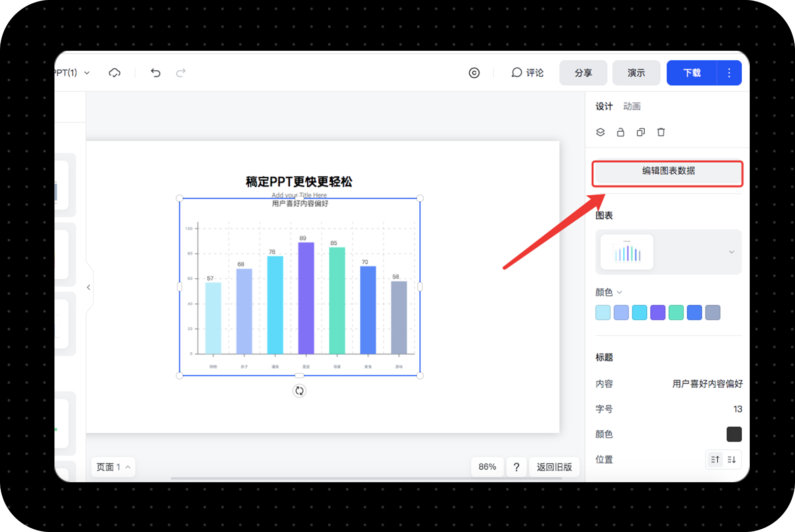Select the bar chart style thumbnail
Viewport: 795px width, 532px height.
point(627,252)
